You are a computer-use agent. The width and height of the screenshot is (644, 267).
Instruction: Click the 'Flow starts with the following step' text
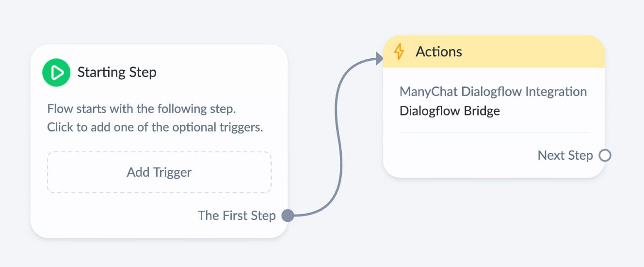pyautogui.click(x=142, y=108)
